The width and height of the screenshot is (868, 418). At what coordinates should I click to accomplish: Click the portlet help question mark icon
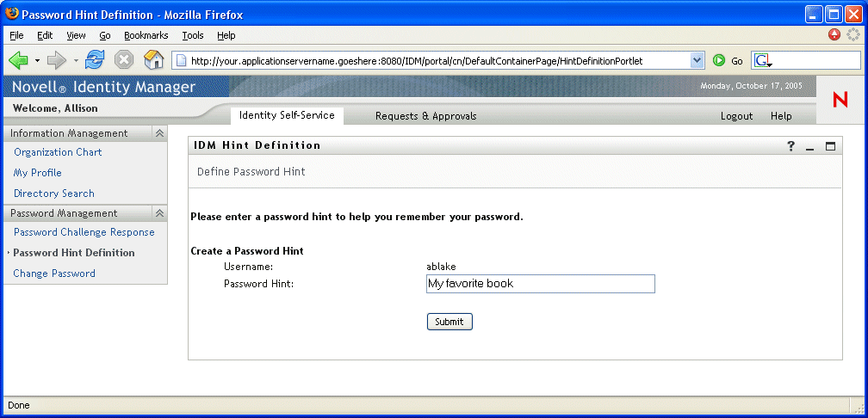coord(791,146)
